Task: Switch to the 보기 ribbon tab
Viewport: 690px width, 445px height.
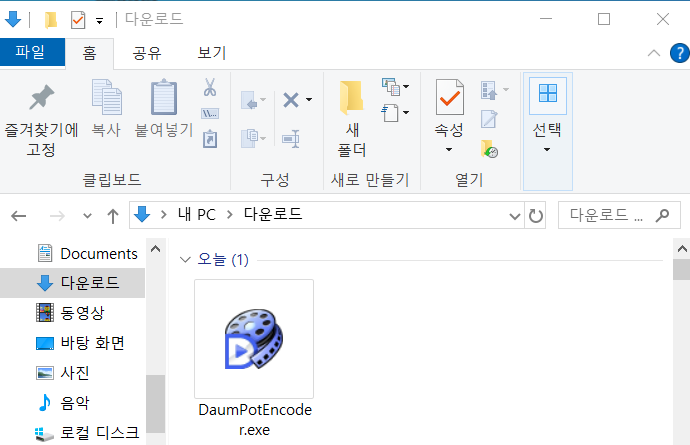Action: pyautogui.click(x=212, y=53)
